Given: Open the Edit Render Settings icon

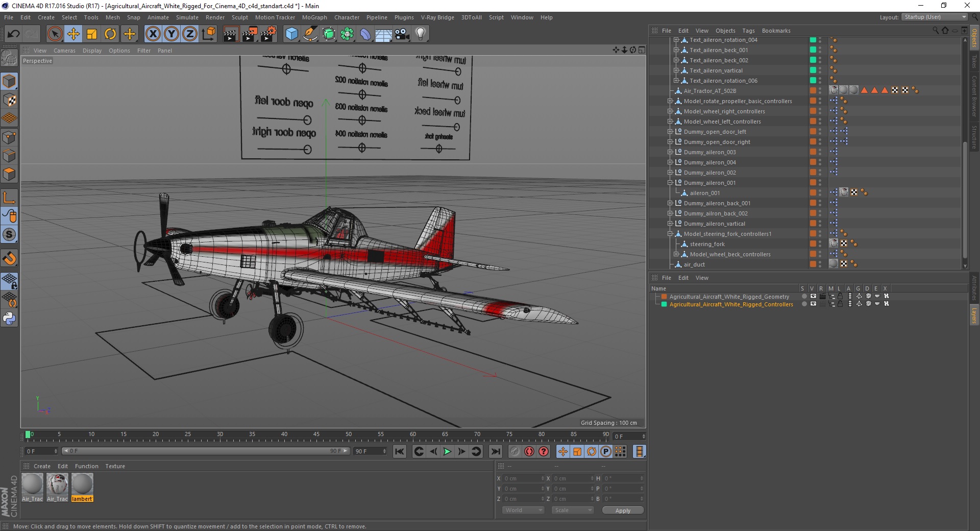Looking at the screenshot, I should [x=268, y=34].
